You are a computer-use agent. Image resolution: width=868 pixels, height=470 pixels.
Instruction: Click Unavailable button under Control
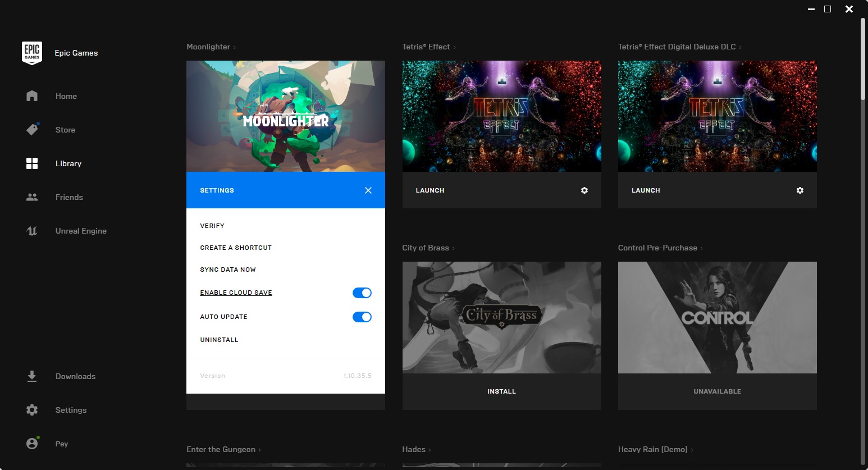[717, 391]
